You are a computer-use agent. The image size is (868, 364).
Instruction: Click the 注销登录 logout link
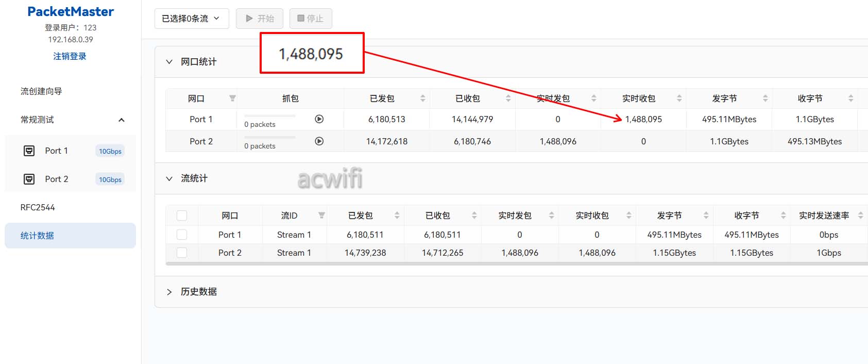(70, 56)
